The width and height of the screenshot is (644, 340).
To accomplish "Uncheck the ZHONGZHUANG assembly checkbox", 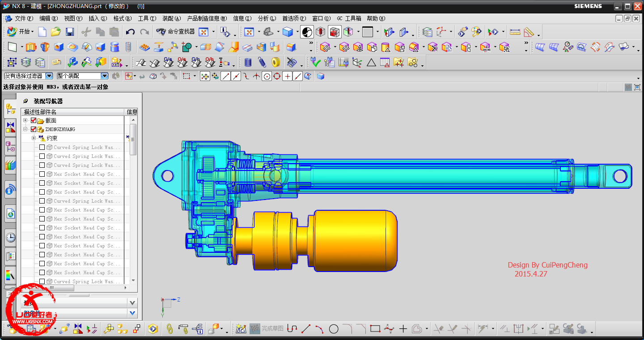I will tap(34, 129).
